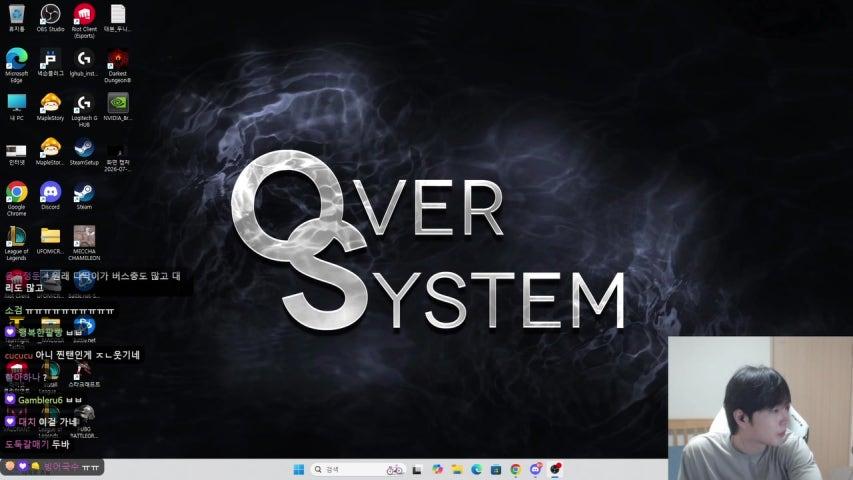
Task: Select the Darkest Dungeon desktop shortcut
Action: tap(118, 65)
